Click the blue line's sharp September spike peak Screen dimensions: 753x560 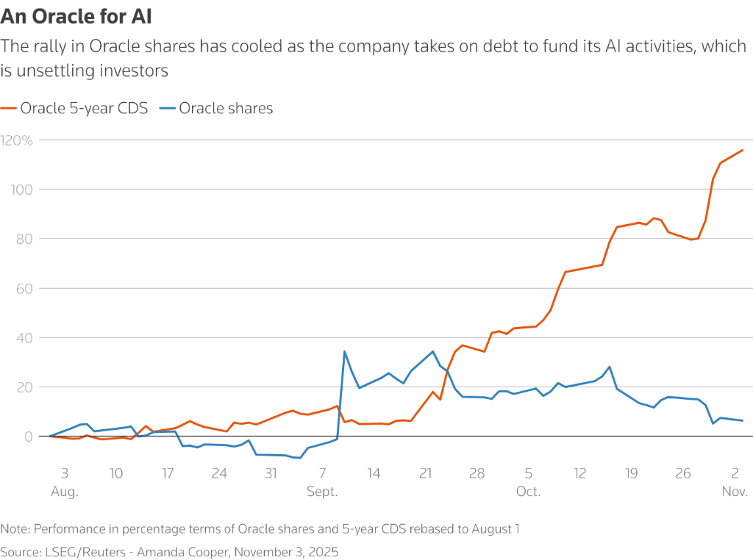pyautogui.click(x=344, y=351)
